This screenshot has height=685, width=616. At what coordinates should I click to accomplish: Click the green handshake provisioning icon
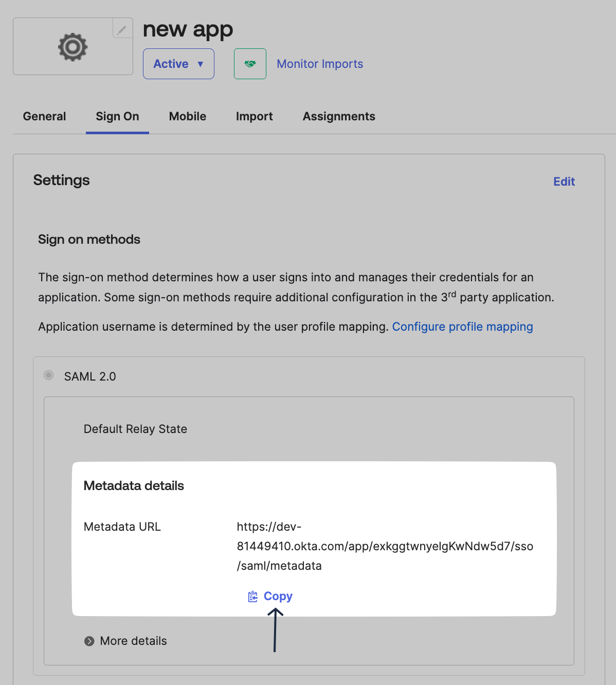pyautogui.click(x=250, y=63)
